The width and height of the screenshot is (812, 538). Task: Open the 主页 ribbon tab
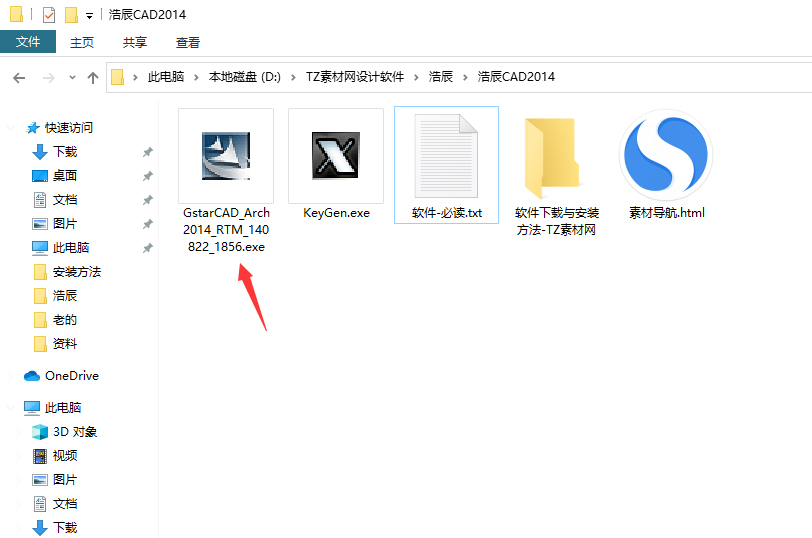[x=82, y=42]
